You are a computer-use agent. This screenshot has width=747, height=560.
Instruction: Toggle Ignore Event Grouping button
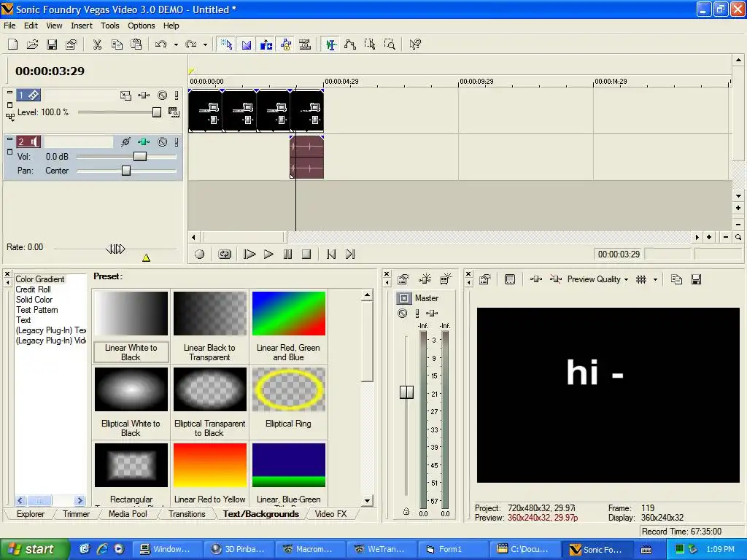(305, 44)
